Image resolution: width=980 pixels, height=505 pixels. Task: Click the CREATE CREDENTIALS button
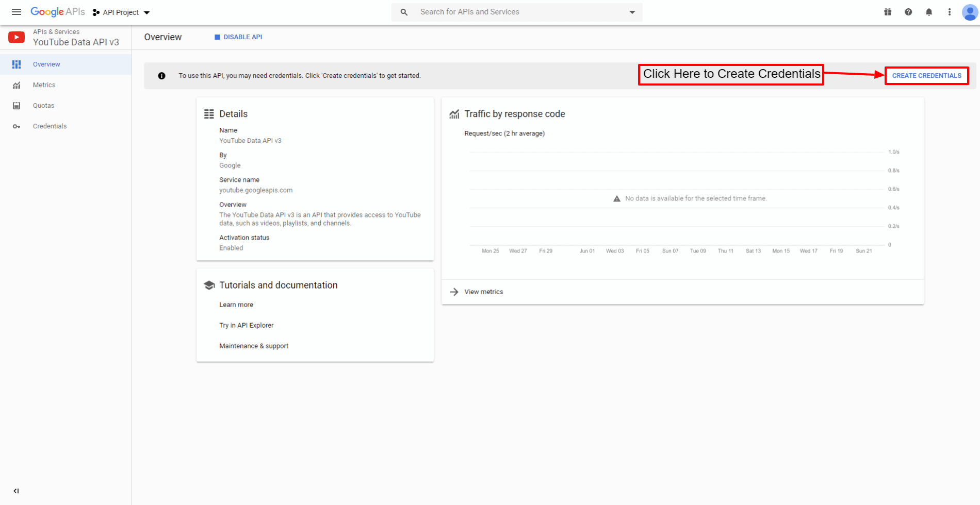(927, 76)
